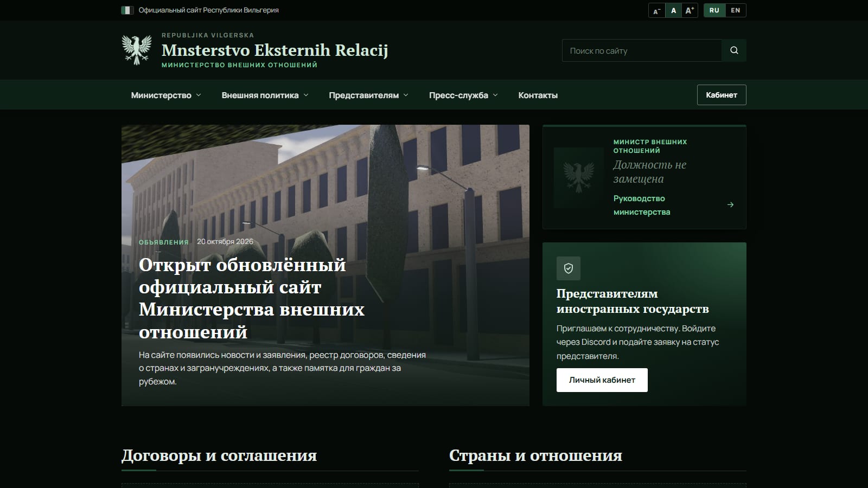Click the eagle emblem logo in header
Image resolution: width=868 pixels, height=488 pixels.
click(137, 50)
